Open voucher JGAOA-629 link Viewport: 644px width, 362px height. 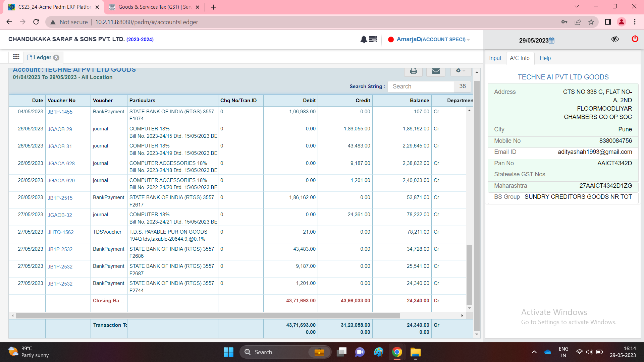coord(61,181)
